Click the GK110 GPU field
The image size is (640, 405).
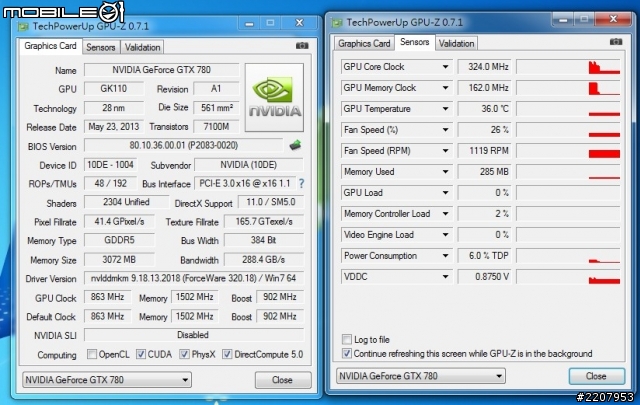click(114, 89)
